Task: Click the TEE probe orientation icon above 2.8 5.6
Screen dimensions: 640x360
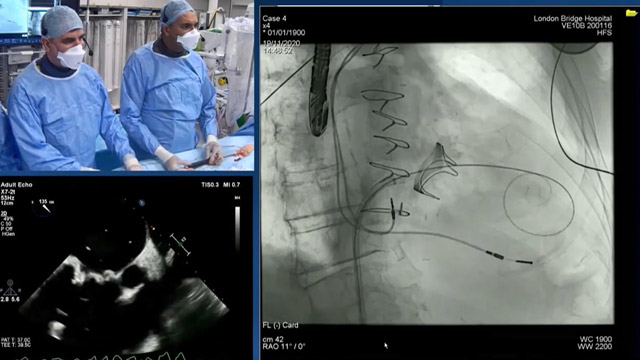Action: coord(10,287)
